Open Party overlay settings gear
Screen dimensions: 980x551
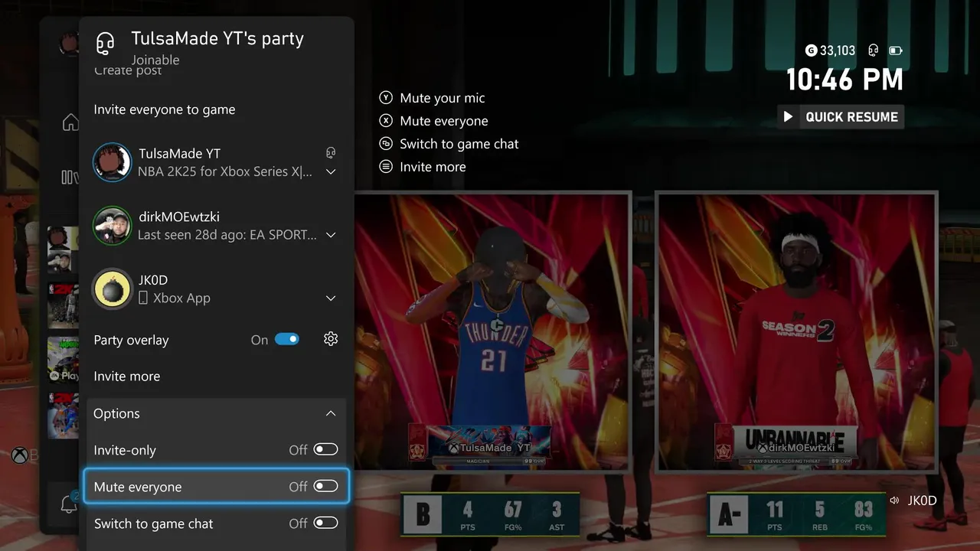[x=331, y=339]
